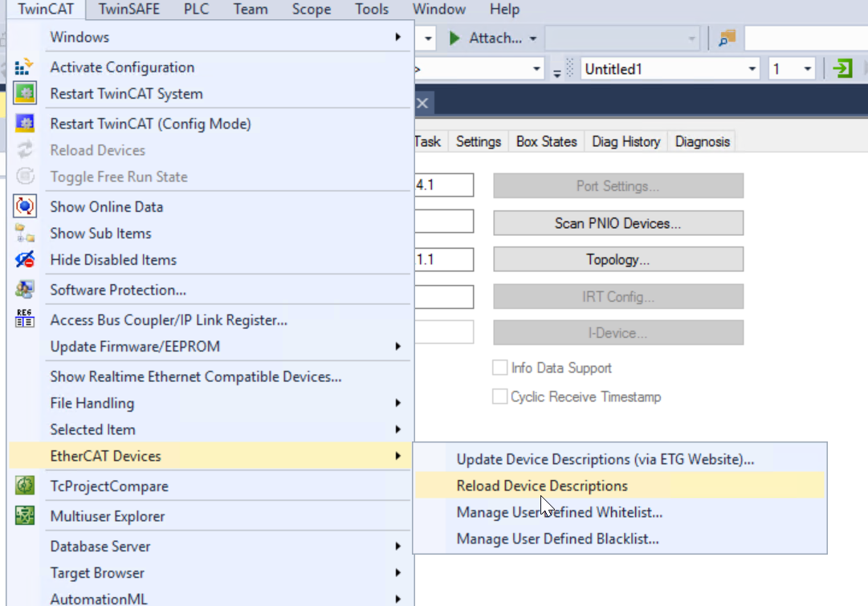868x606 pixels.
Task: Expand the Selected Item submenu
Action: pos(397,429)
